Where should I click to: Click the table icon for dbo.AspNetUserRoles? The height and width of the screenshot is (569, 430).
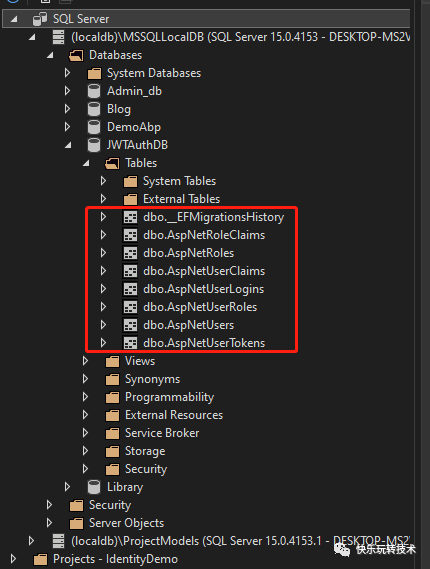coord(130,307)
